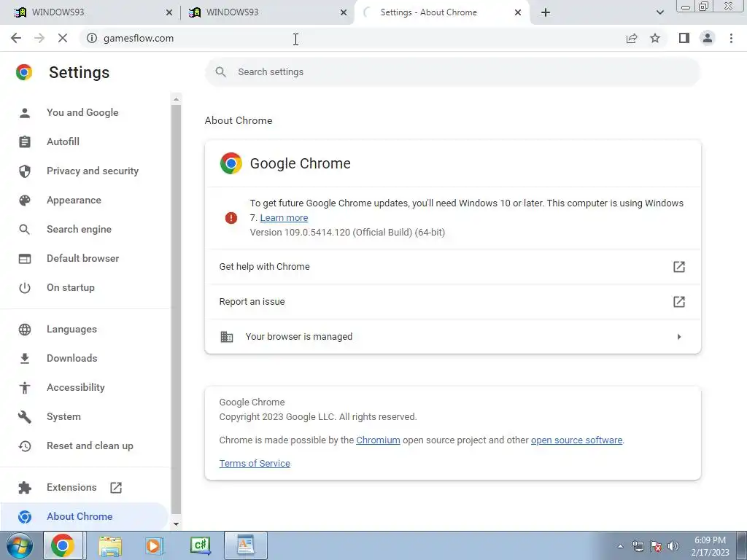Viewport: 747px width, 560px height.
Task: Open the document editor taskbar icon
Action: click(245, 545)
